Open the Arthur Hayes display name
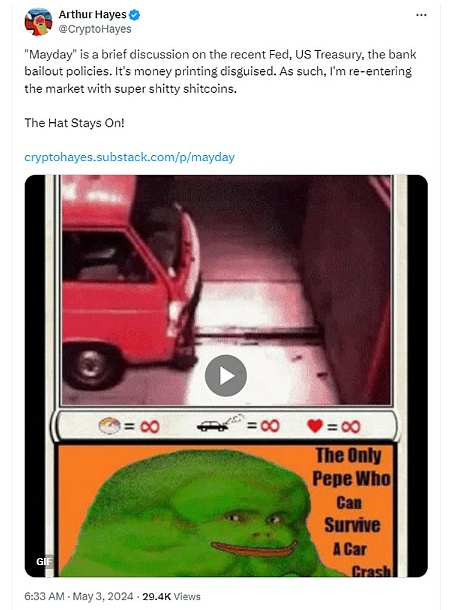The width and height of the screenshot is (459, 610). click(x=93, y=15)
